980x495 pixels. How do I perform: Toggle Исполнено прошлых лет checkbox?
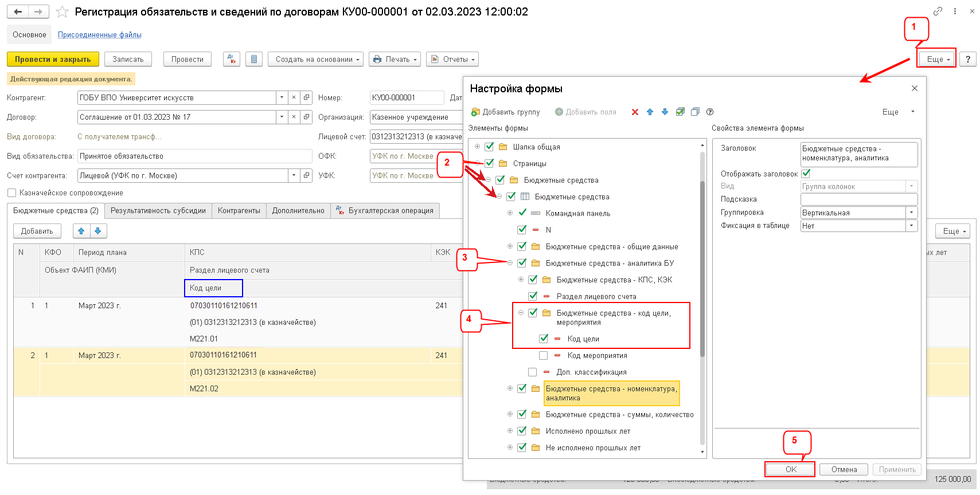[522, 431]
